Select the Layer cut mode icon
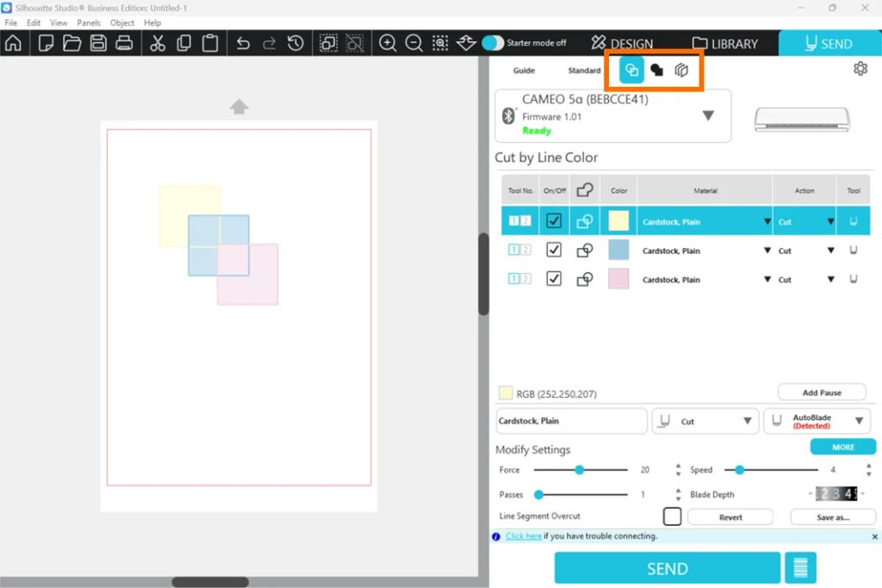The width and height of the screenshot is (882, 588). click(x=681, y=71)
